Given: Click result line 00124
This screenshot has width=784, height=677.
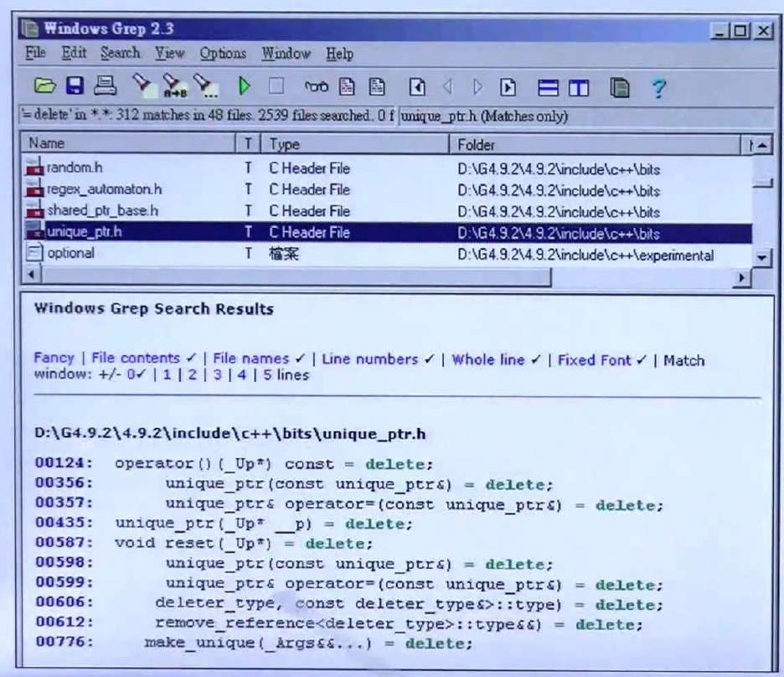Looking at the screenshot, I should (x=234, y=463).
